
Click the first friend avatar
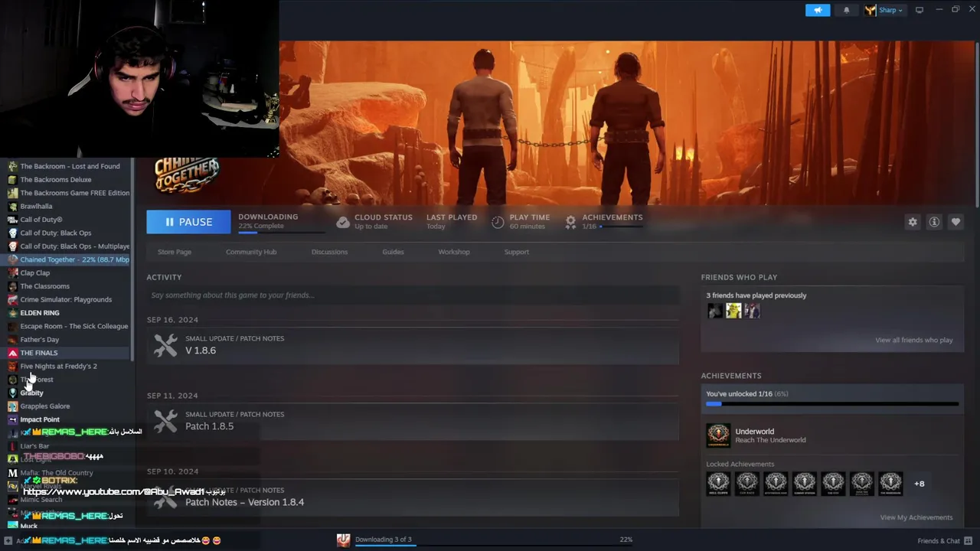point(715,311)
